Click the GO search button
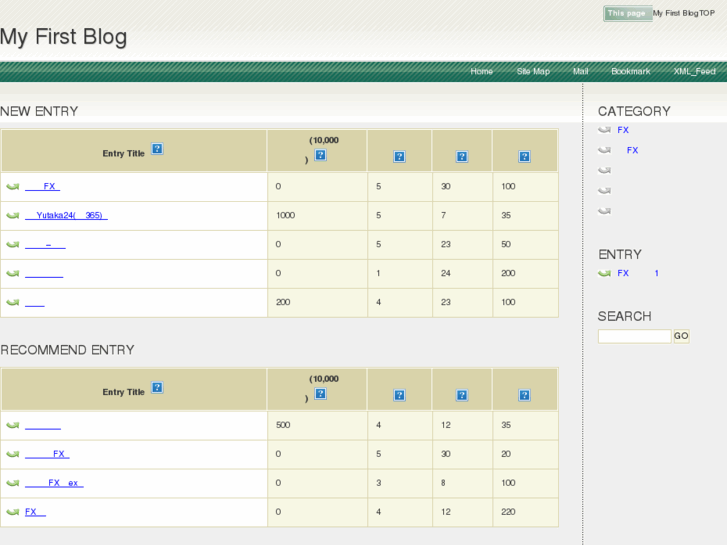 681,336
